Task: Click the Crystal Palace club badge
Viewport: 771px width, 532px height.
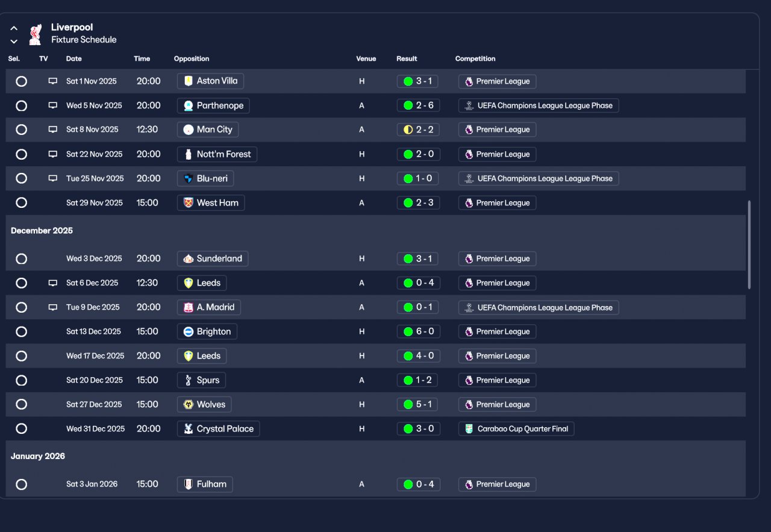Action: (x=189, y=429)
